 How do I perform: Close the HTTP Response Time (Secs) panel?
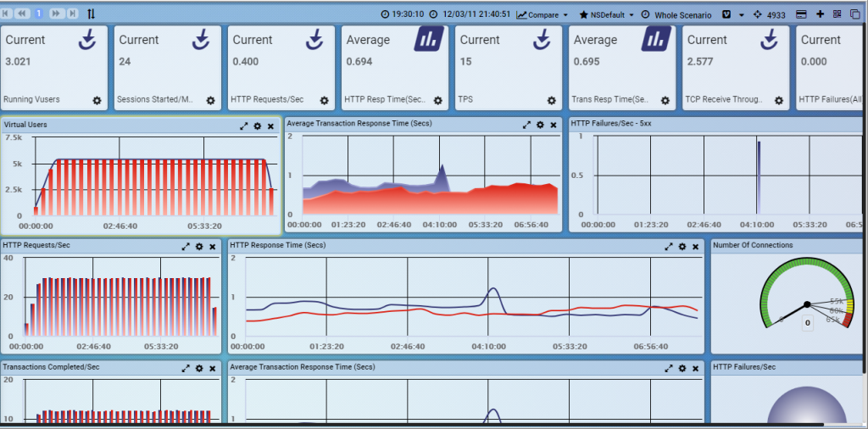tap(696, 247)
